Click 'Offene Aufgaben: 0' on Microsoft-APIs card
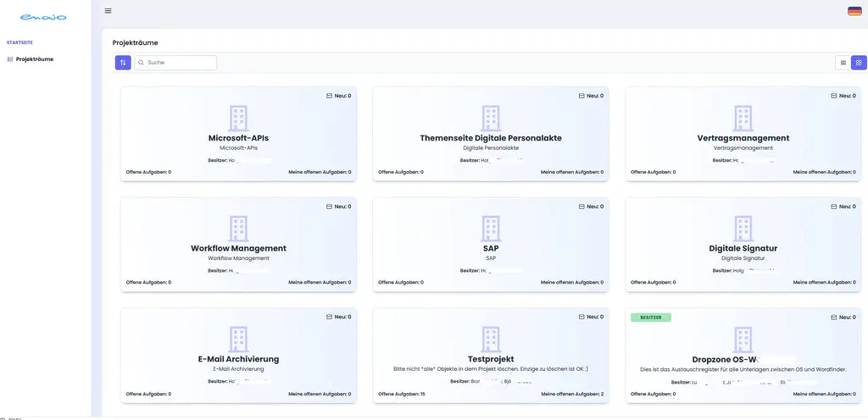 (149, 173)
